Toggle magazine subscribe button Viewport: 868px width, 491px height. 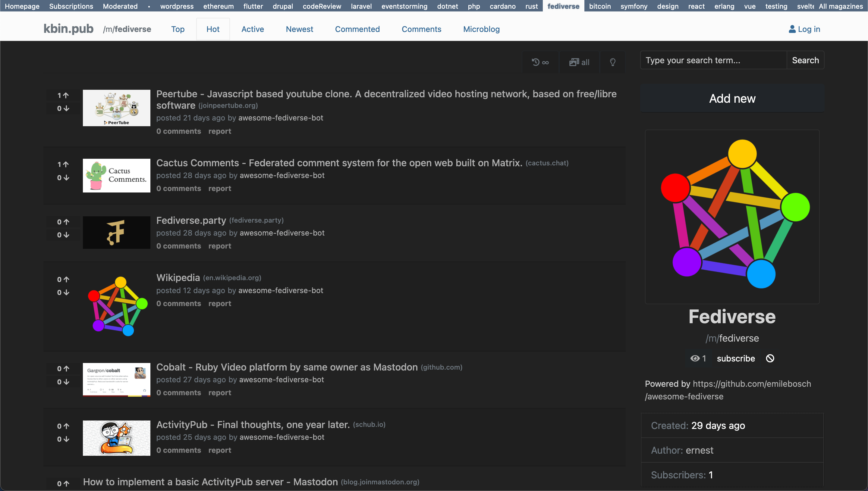(736, 358)
